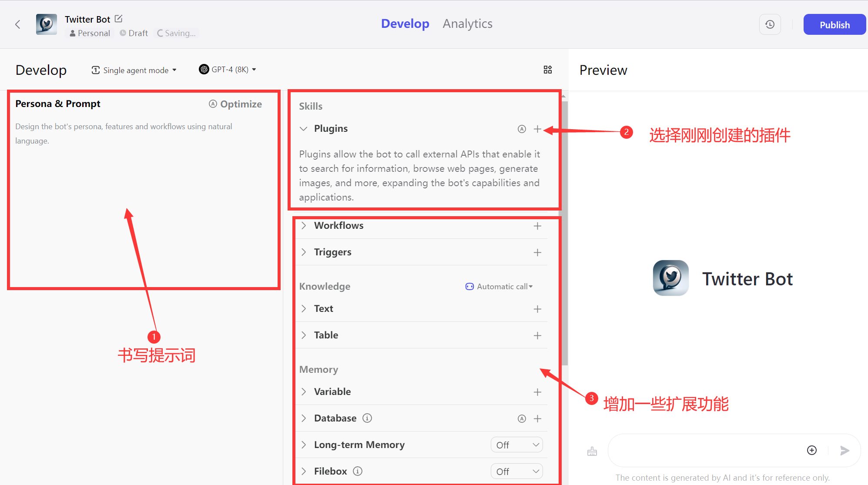Show Filebox info tooltip icon
The height and width of the screenshot is (485, 868).
click(x=358, y=471)
